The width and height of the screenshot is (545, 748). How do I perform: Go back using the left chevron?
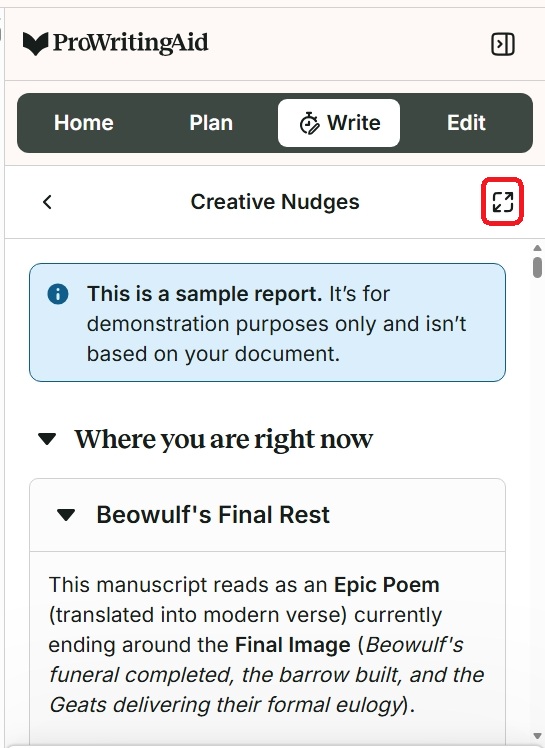47,202
